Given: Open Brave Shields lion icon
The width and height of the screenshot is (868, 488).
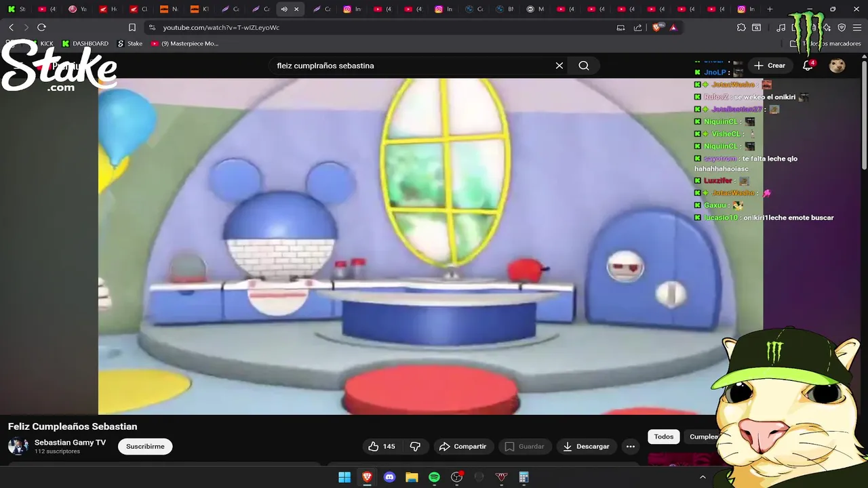Looking at the screenshot, I should click(x=656, y=27).
